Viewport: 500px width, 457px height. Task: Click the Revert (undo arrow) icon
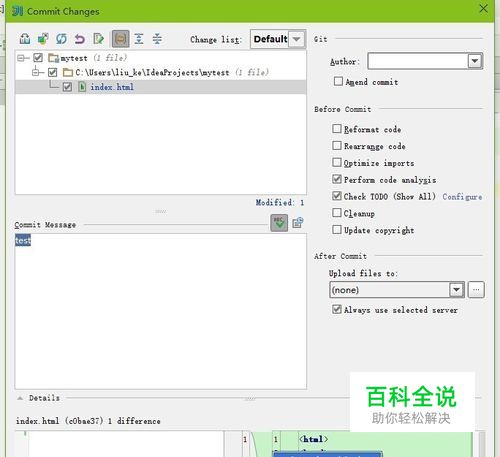tap(80, 39)
